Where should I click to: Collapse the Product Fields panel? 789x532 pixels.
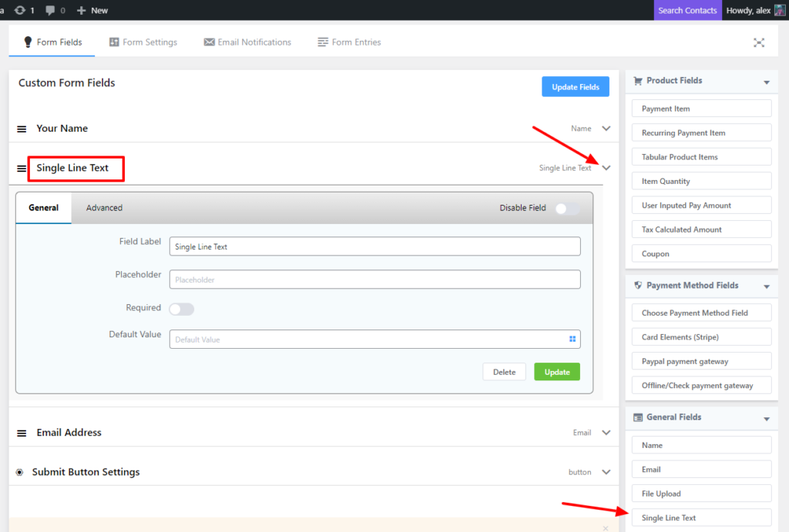(x=766, y=82)
